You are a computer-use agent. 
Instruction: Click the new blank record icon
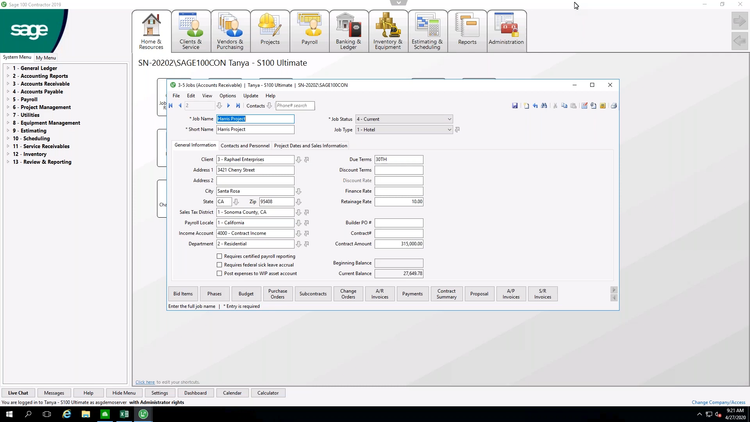[x=526, y=106]
